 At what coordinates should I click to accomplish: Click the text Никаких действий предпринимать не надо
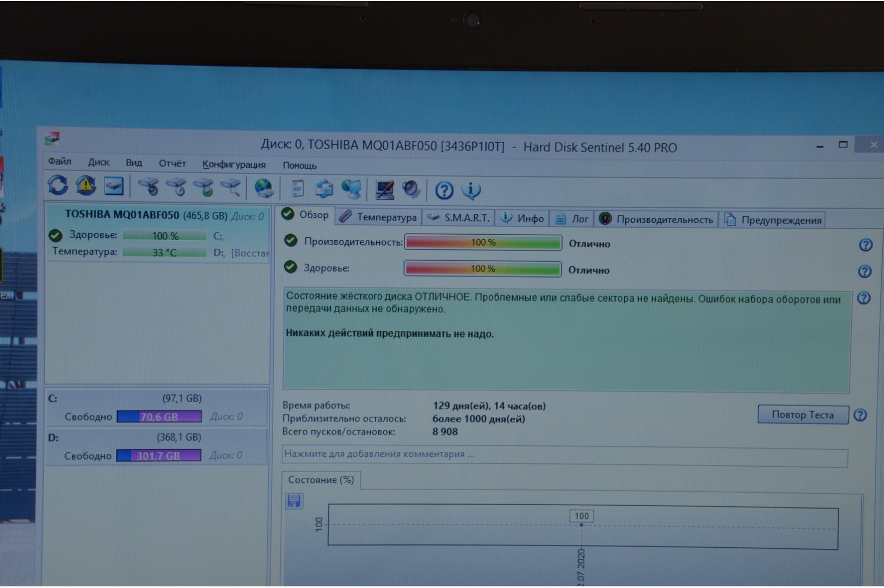[390, 334]
